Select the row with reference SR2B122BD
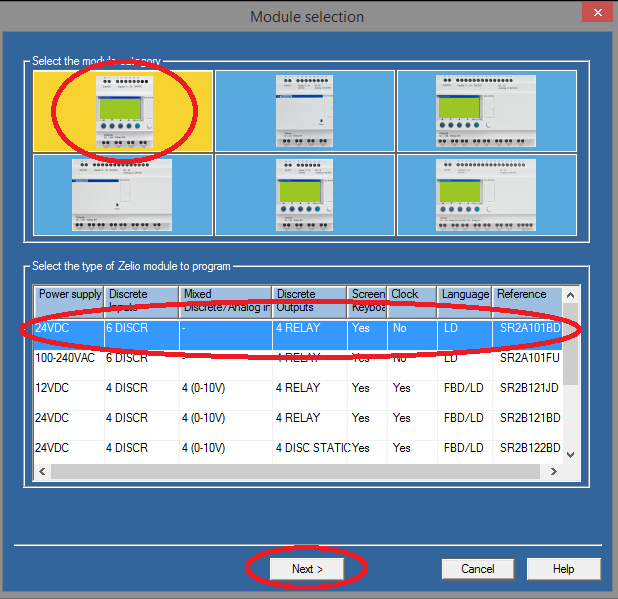 click(x=298, y=452)
